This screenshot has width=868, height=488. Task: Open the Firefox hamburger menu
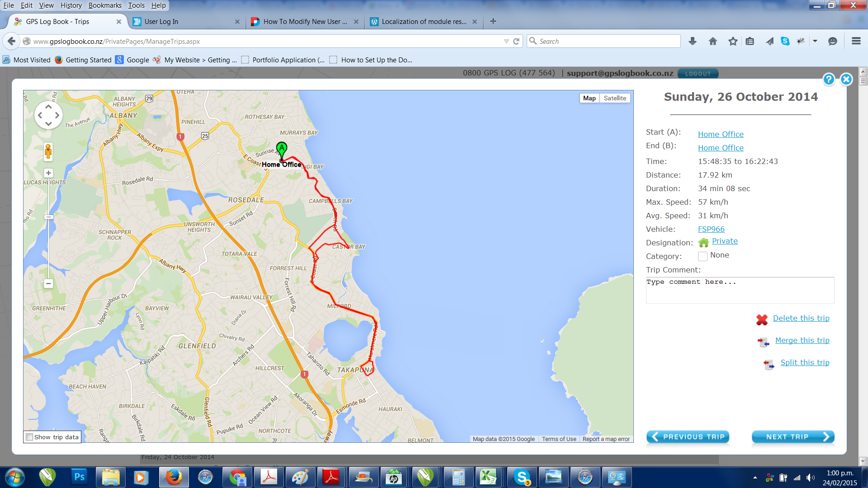click(856, 41)
